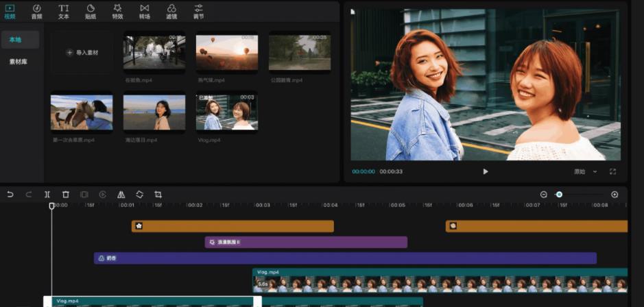Zoom out the timeline with minus icon
644x307 pixels.
[543, 195]
